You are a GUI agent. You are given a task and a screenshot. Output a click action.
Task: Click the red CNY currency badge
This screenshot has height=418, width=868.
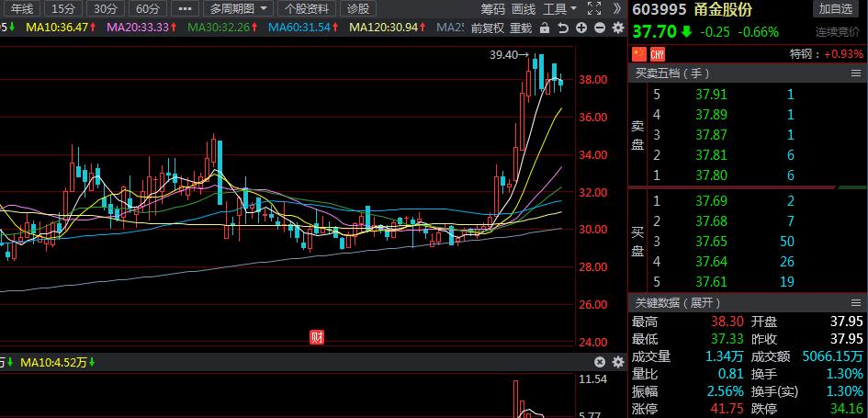coord(657,54)
